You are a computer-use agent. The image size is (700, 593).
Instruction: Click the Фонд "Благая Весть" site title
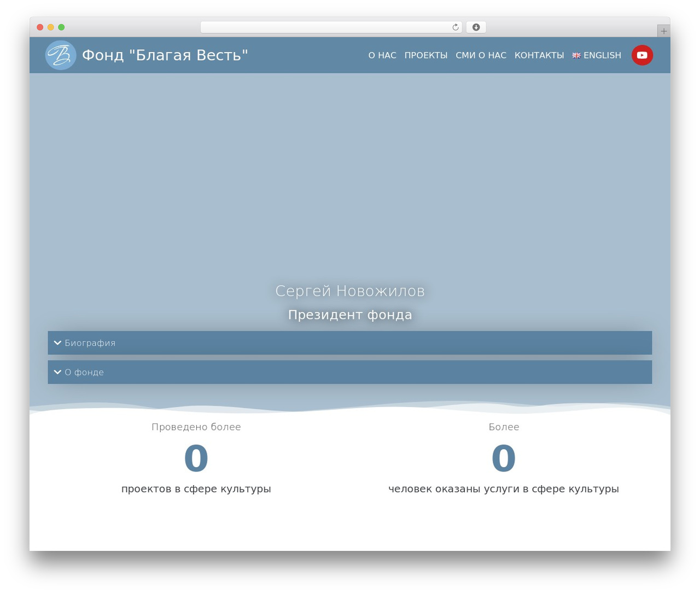165,55
